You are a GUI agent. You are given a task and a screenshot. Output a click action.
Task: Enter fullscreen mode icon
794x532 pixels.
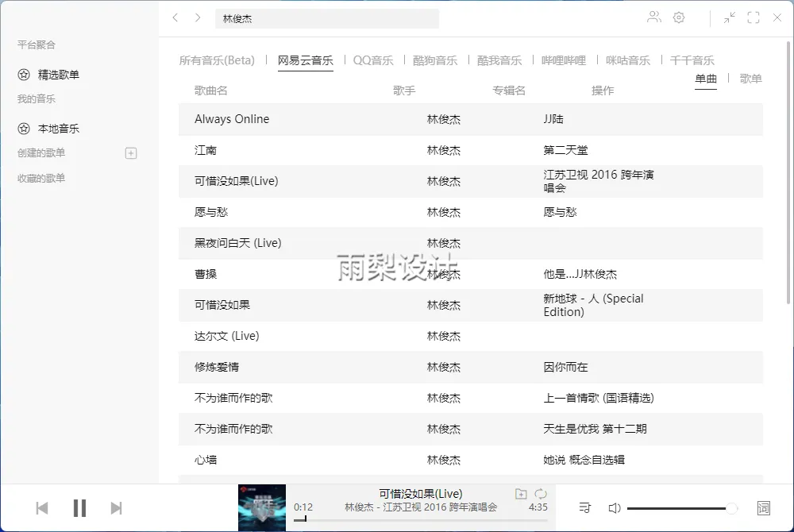(x=754, y=17)
